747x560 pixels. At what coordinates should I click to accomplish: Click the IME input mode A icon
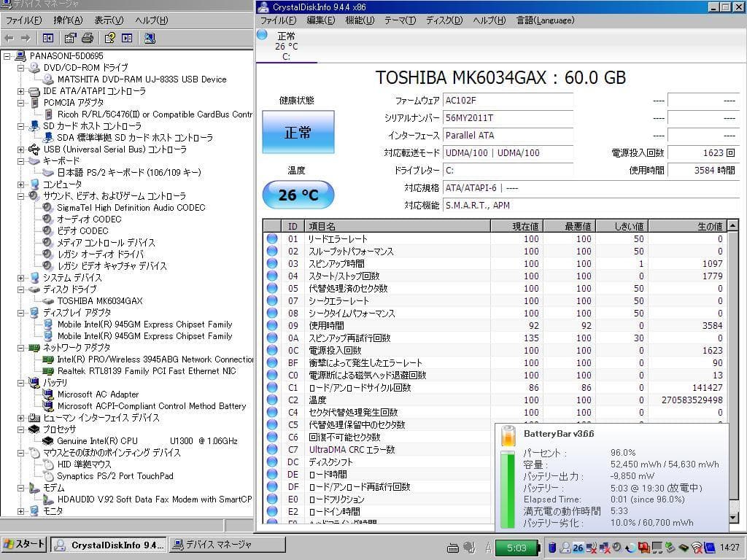point(488,548)
